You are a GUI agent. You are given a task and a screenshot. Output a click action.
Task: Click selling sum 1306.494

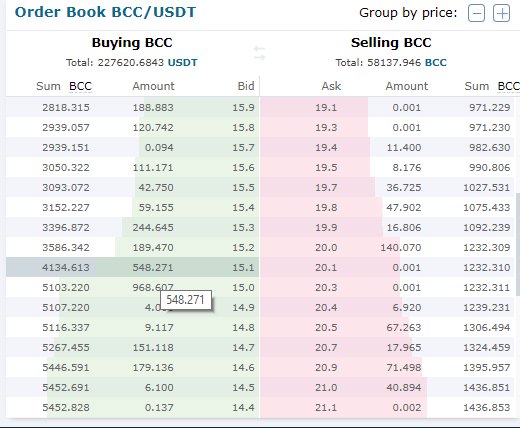(x=487, y=327)
